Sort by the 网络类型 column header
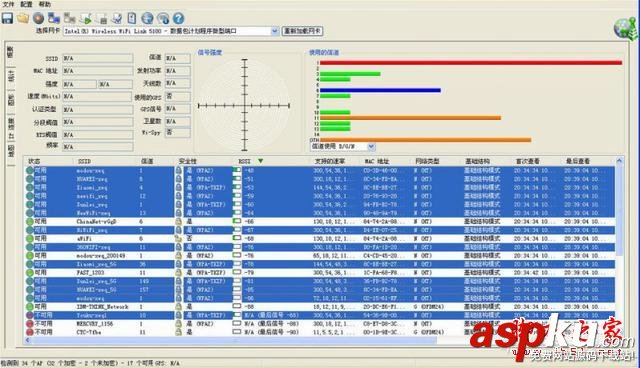The height and width of the screenshot is (368, 640). pos(427,161)
